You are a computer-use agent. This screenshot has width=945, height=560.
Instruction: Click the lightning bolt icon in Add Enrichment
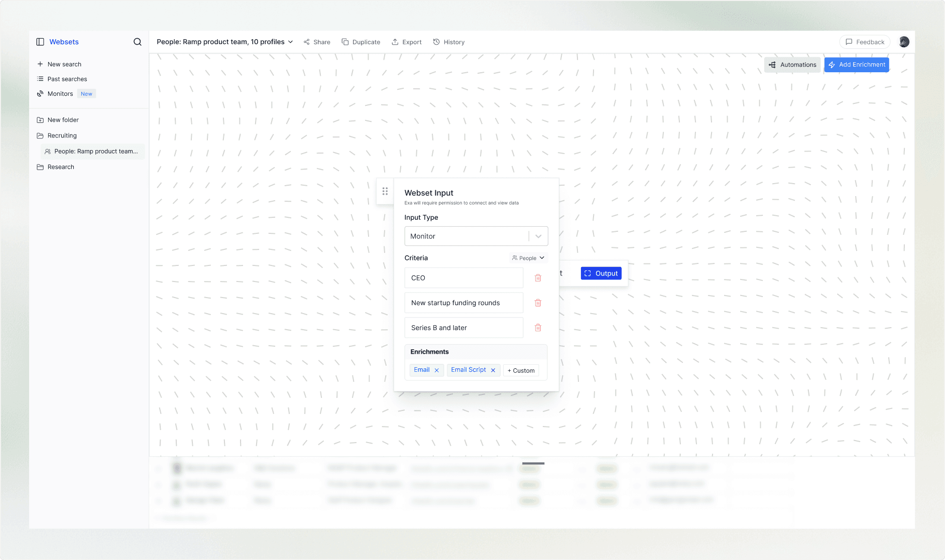click(x=832, y=65)
